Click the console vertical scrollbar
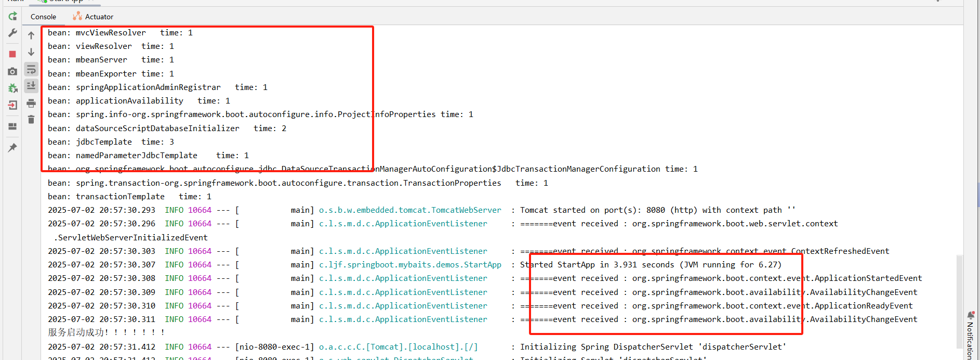 (960, 302)
